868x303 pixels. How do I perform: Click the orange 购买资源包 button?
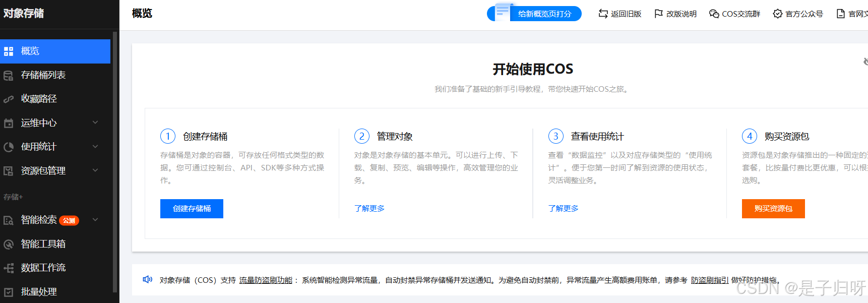tap(773, 209)
